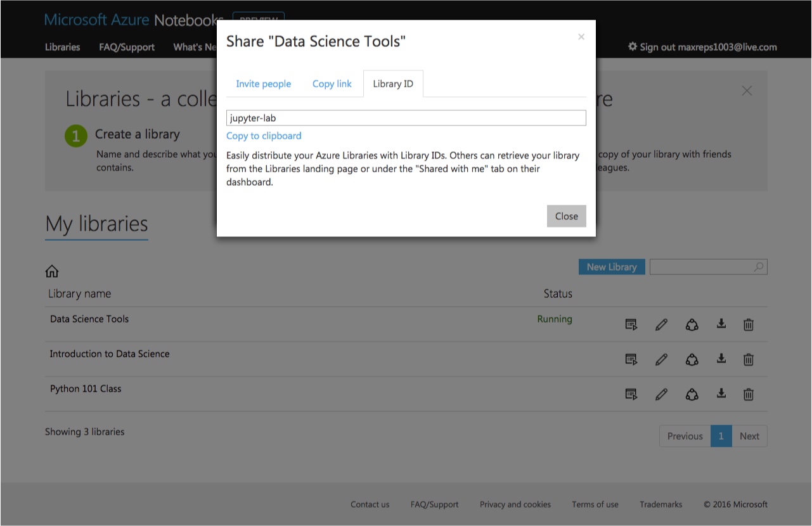
Task: Click the New Library button
Action: [x=612, y=267]
